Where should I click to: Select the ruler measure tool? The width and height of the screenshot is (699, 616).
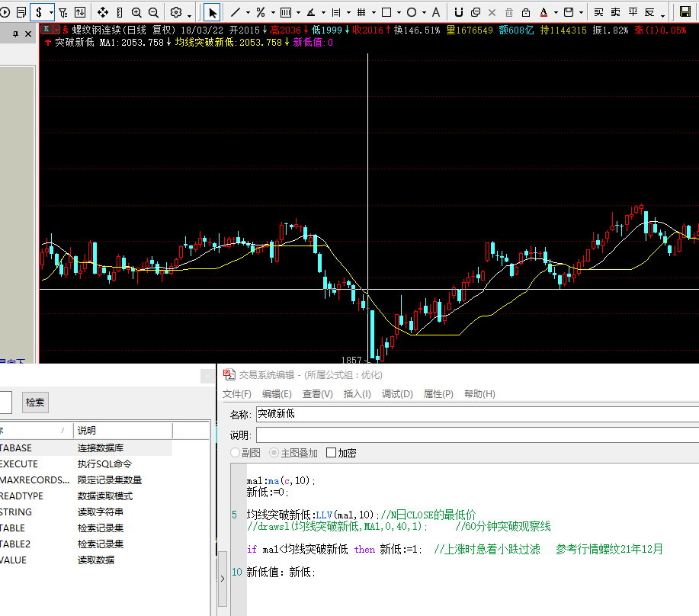[x=120, y=12]
